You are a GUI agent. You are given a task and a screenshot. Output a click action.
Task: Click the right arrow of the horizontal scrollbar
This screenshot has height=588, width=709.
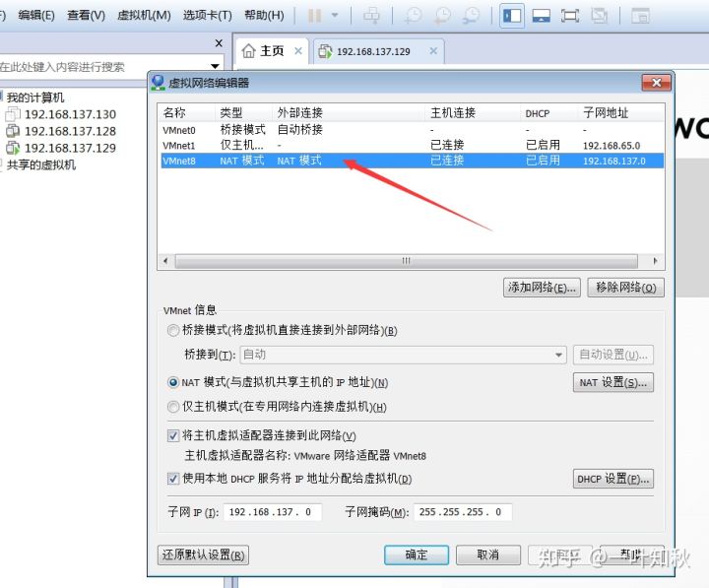pyautogui.click(x=655, y=261)
